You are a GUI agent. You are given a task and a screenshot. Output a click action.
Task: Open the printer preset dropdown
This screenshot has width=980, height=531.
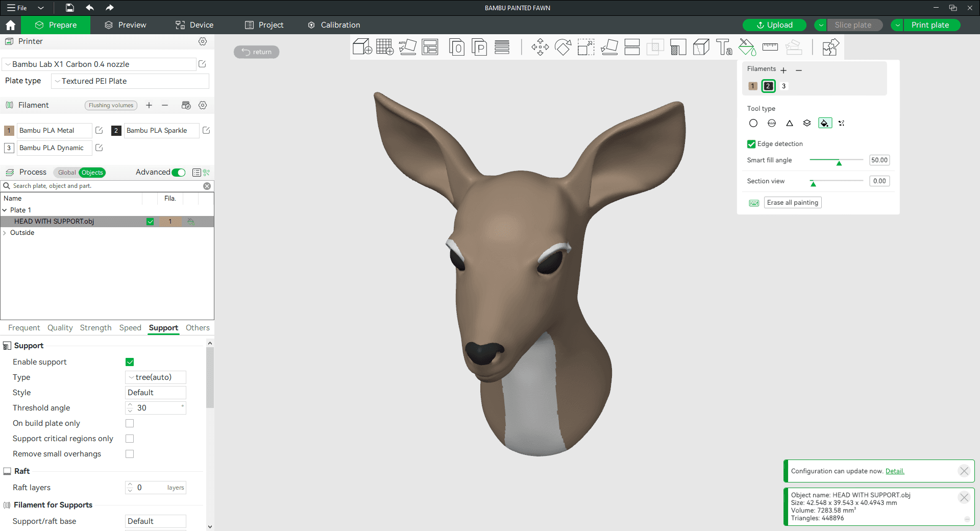[100, 64]
